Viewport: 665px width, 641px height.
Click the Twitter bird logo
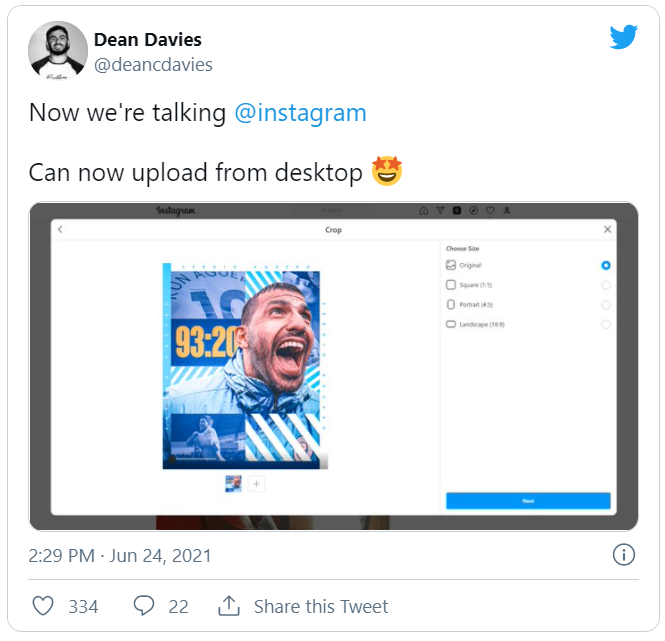(x=623, y=38)
